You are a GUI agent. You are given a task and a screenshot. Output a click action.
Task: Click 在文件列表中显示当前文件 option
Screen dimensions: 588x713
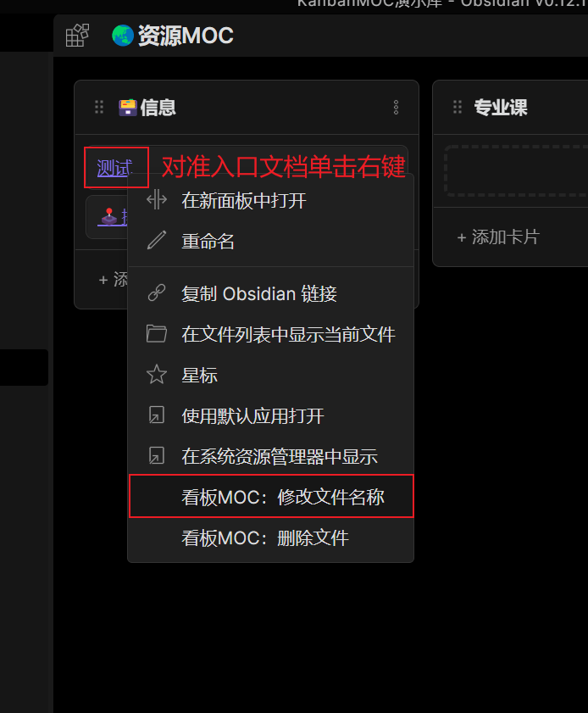[x=271, y=334]
